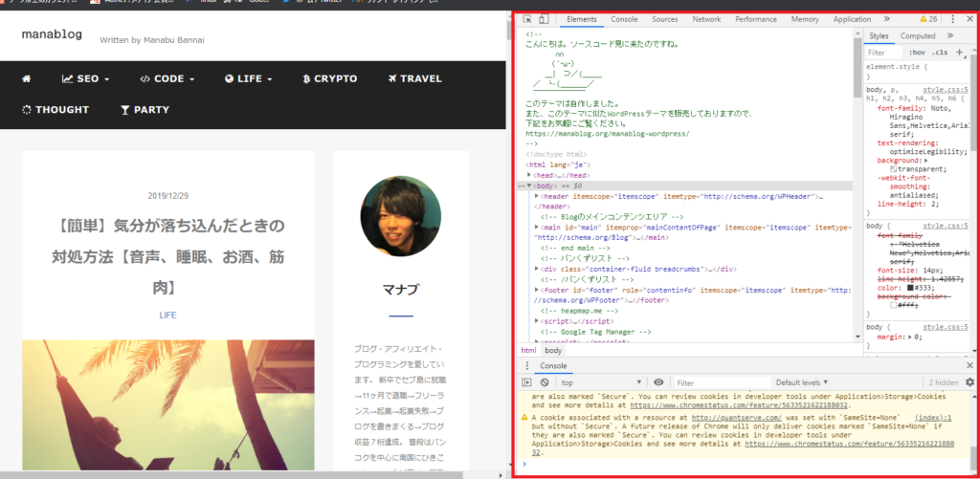Screen dimensions: 980x479
Task: Expand the main id="main" element
Action: point(537,228)
